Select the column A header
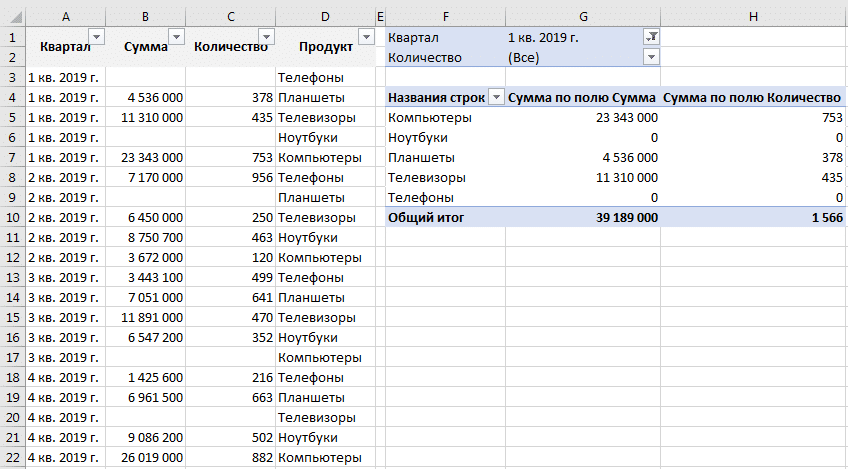848x469 pixels. tap(65, 17)
